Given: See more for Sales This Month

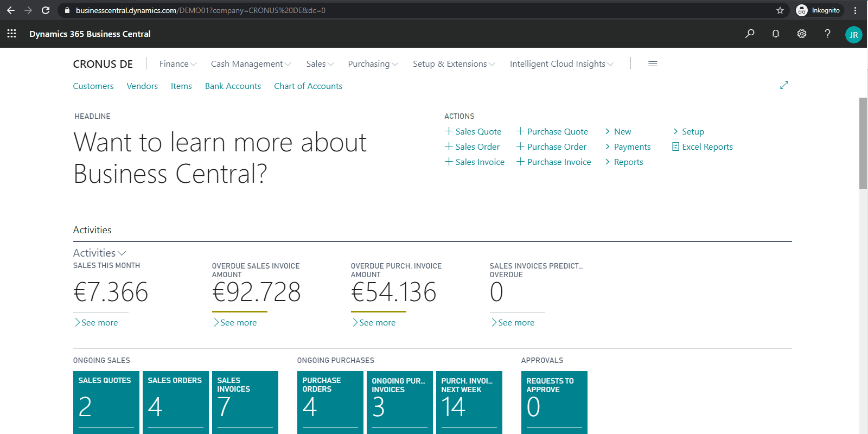Looking at the screenshot, I should tap(96, 322).
